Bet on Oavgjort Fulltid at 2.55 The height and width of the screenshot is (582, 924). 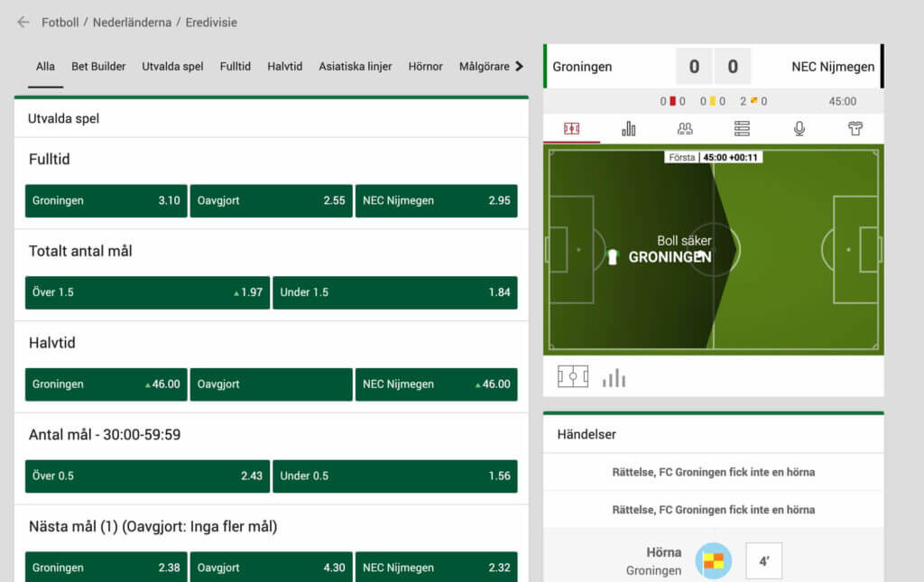pyautogui.click(x=271, y=201)
